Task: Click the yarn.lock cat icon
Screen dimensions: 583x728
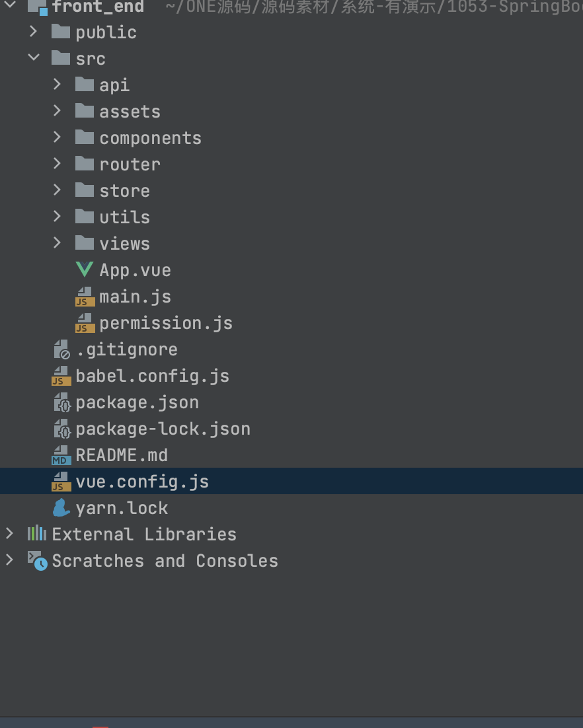Action: [x=61, y=508]
